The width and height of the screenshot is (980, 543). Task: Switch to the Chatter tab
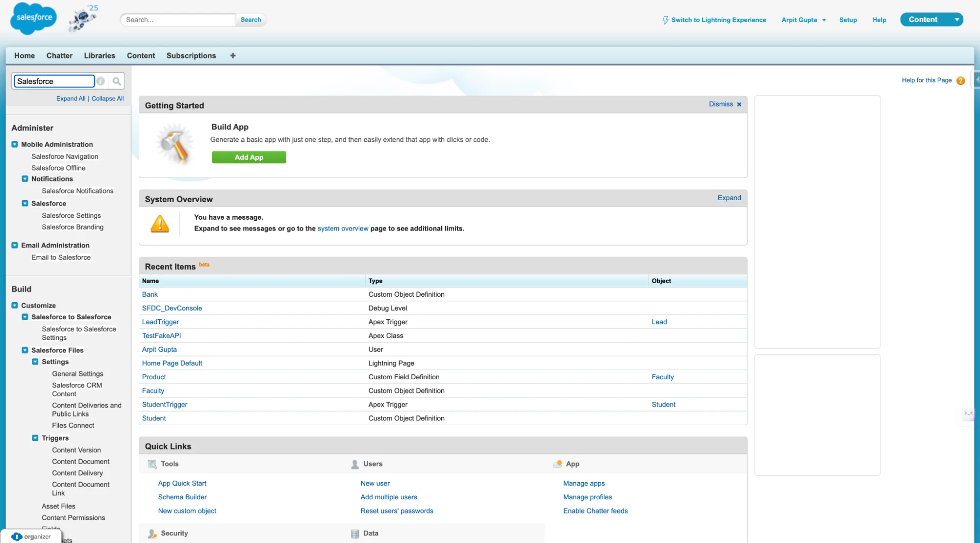coord(59,55)
